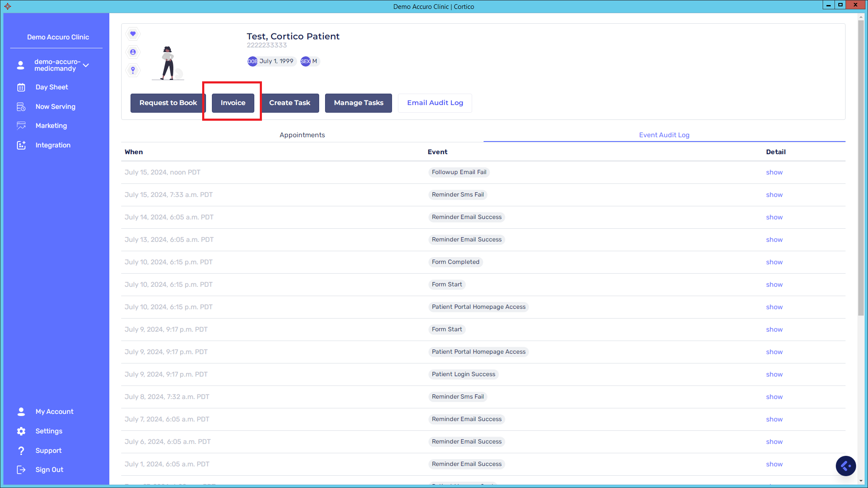868x488 pixels.
Task: Click the Invoice button
Action: [x=233, y=103]
